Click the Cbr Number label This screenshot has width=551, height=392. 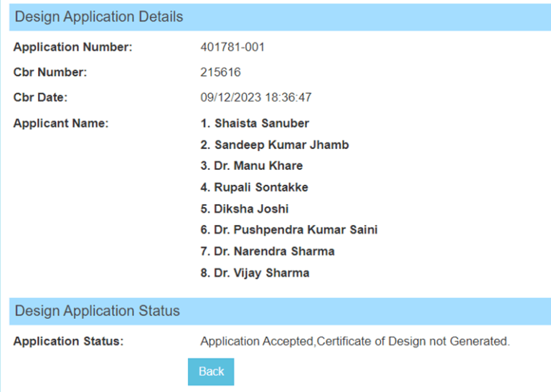coord(50,72)
